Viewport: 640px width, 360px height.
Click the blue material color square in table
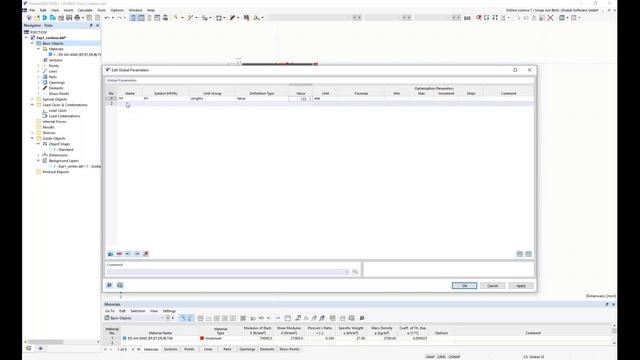pos(124,338)
